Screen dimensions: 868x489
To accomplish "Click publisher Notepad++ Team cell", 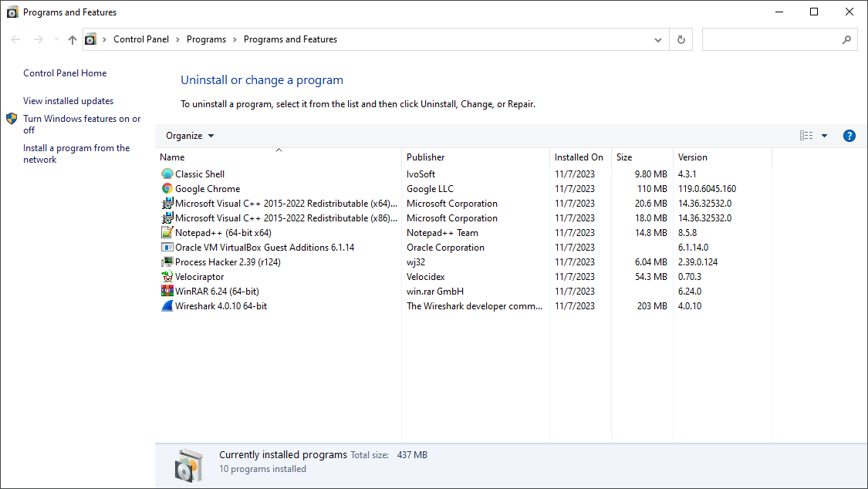I will point(442,232).
